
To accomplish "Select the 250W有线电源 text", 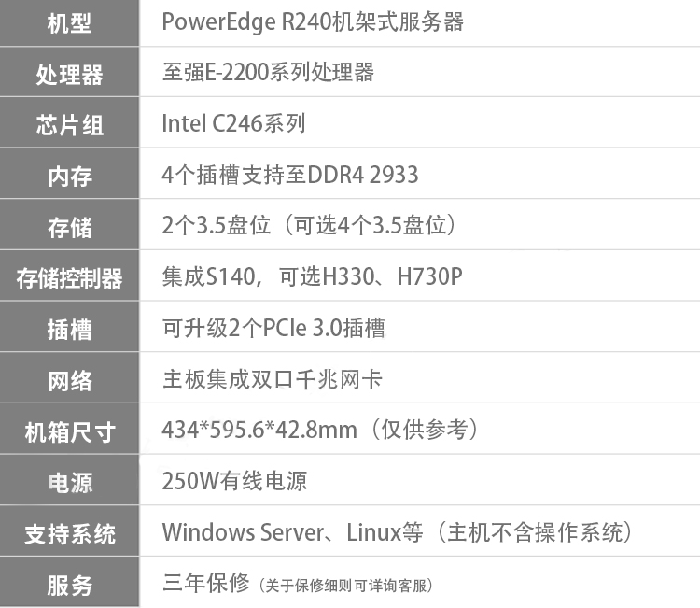I will click(234, 481).
